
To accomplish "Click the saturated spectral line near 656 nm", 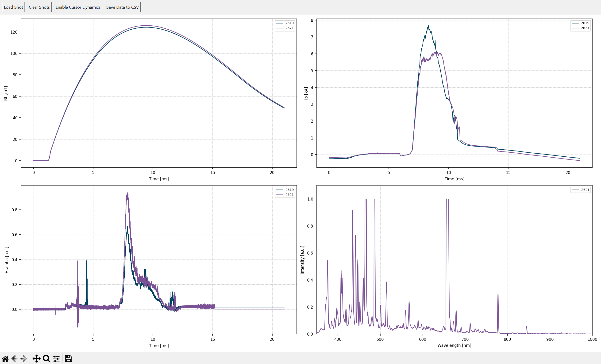I will (447, 199).
